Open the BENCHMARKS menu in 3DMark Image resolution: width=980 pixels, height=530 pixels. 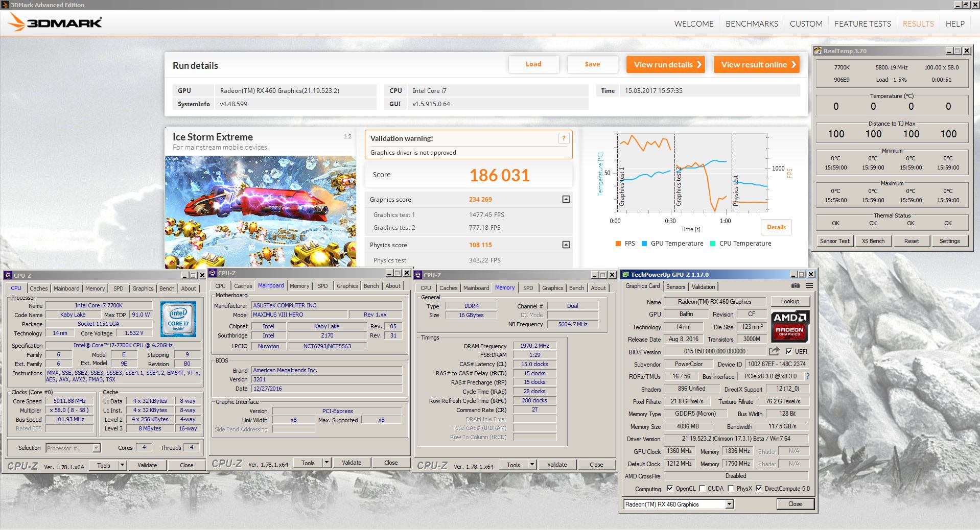pos(752,23)
